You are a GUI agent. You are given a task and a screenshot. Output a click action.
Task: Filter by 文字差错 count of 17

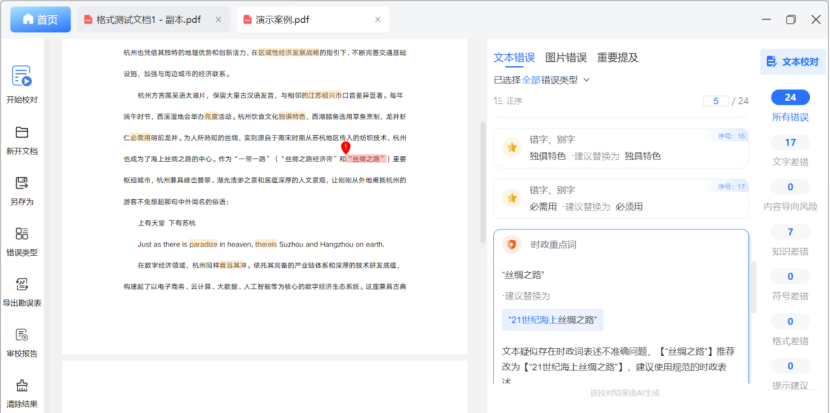(x=790, y=143)
